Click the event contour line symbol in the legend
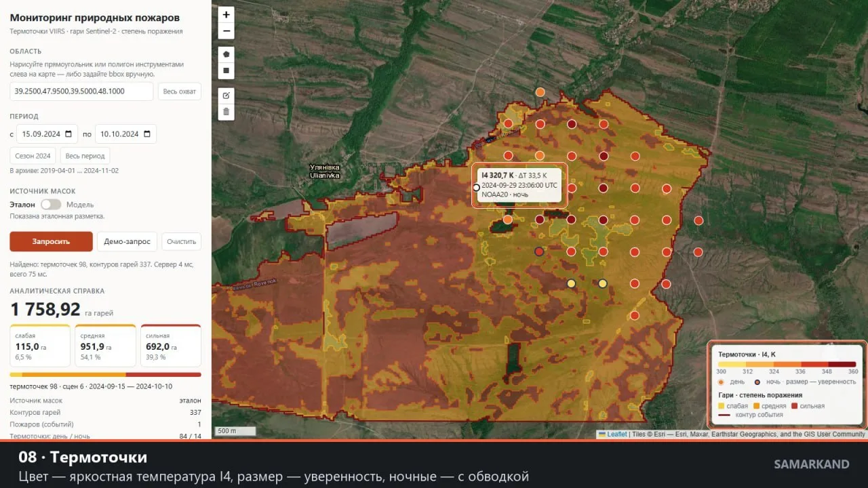This screenshot has width=868, height=488. point(723,415)
